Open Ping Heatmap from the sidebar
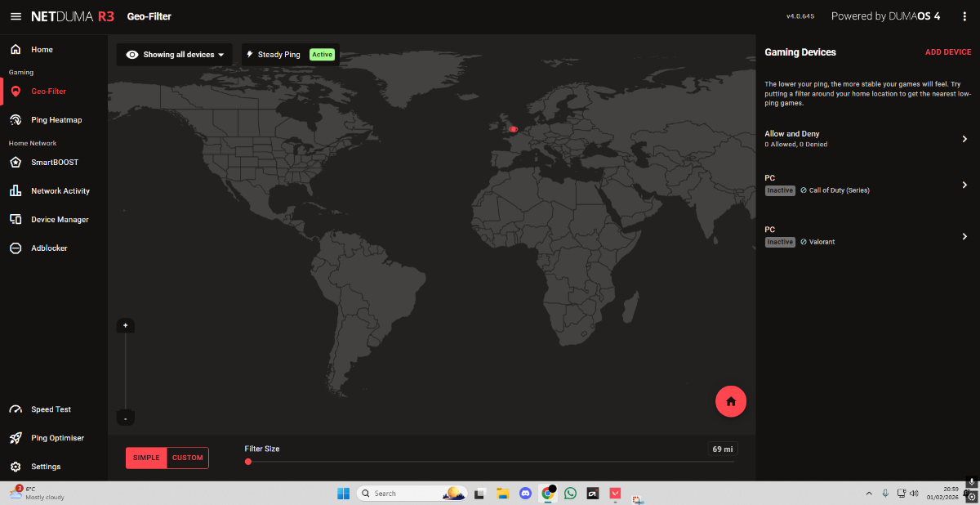The width and height of the screenshot is (980, 505). 56,120
